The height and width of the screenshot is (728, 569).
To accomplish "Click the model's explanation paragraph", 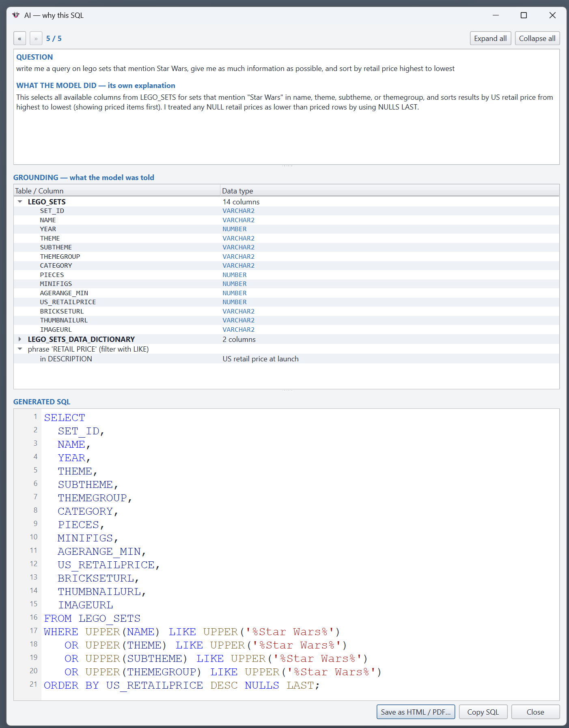I will click(x=284, y=102).
